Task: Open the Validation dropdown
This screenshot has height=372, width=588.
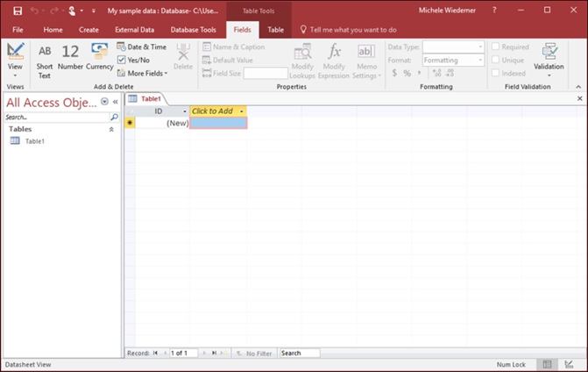Action: (x=549, y=60)
